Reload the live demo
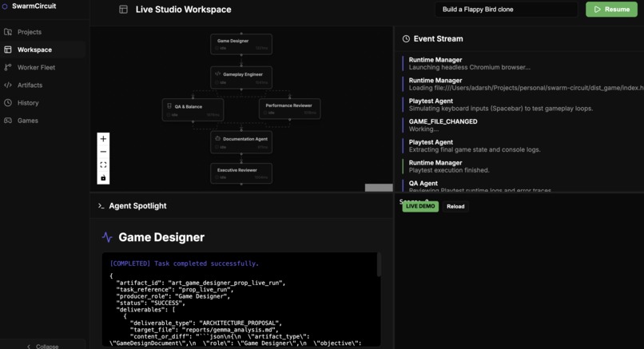Screen dimensions: 644x349 coord(455,207)
